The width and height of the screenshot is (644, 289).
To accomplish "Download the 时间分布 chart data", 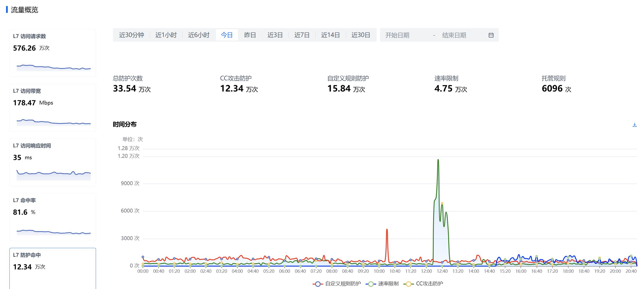I will 635,125.
